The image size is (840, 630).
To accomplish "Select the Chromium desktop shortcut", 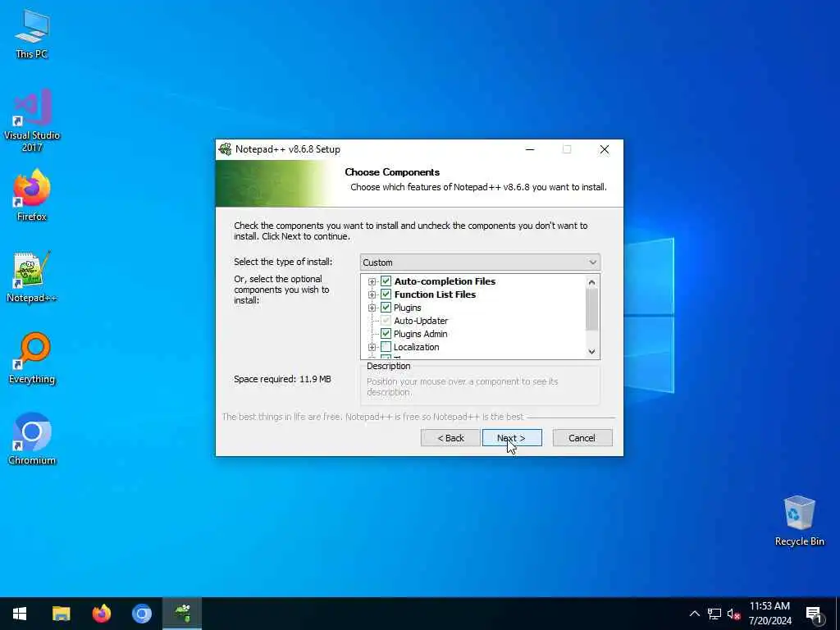I will click(32, 440).
